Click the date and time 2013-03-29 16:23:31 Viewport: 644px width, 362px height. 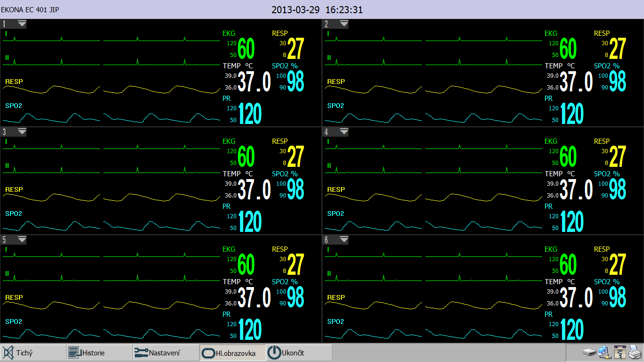click(317, 9)
